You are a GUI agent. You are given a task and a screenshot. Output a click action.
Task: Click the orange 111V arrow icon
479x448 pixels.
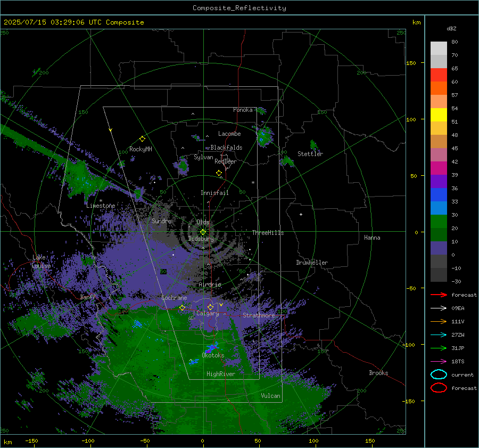[x=439, y=321]
